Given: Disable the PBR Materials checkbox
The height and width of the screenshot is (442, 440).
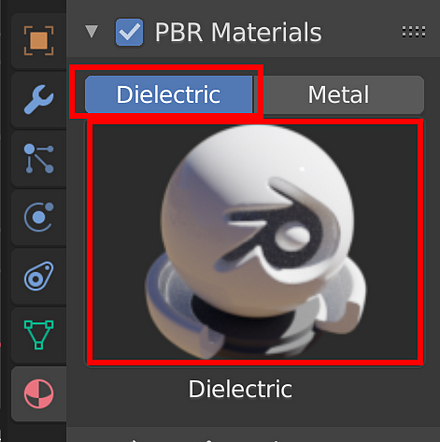Looking at the screenshot, I should 129,32.
